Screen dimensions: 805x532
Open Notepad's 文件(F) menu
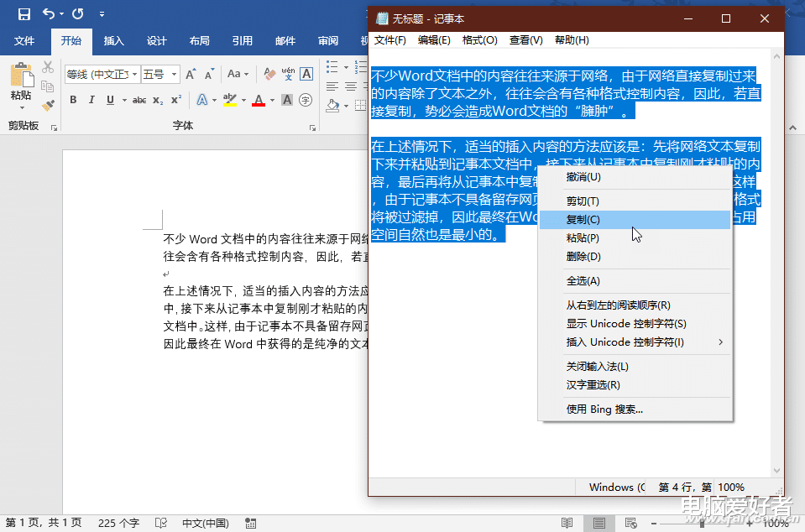click(x=390, y=40)
